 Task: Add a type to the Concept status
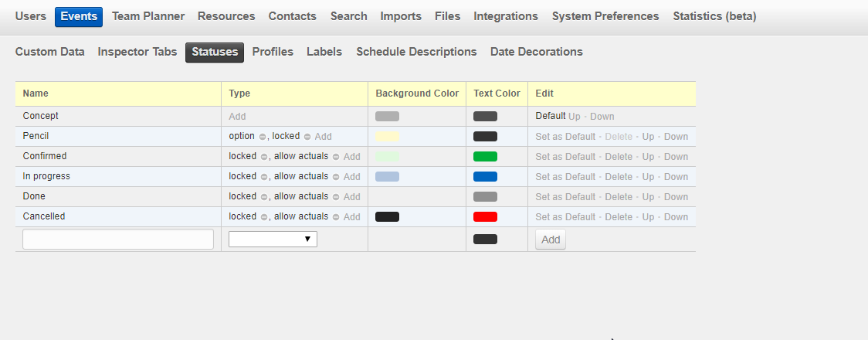(237, 117)
